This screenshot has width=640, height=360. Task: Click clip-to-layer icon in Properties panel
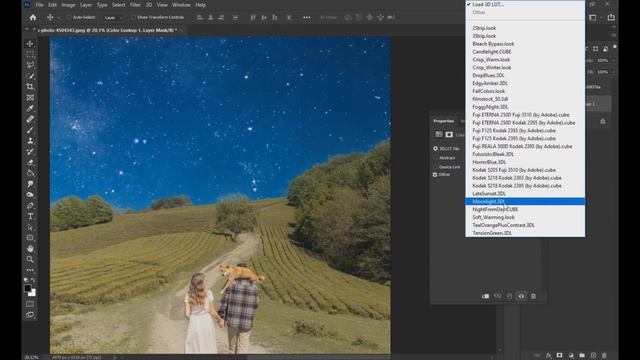tap(485, 296)
